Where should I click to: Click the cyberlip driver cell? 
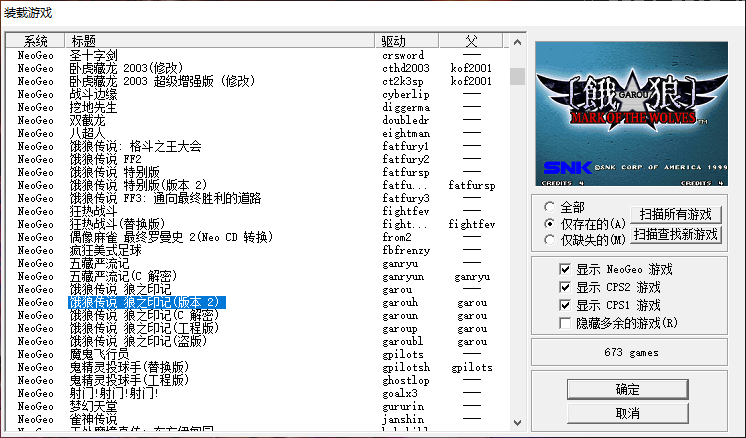click(x=406, y=94)
